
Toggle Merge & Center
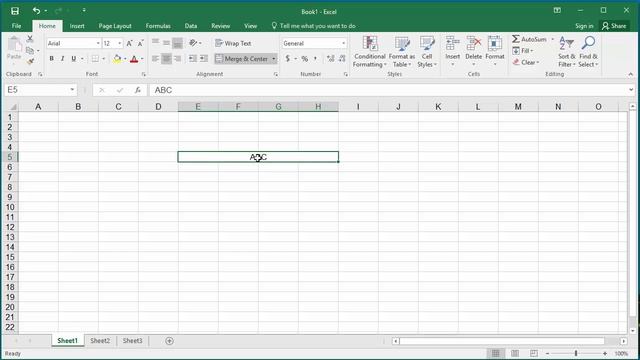(242, 59)
